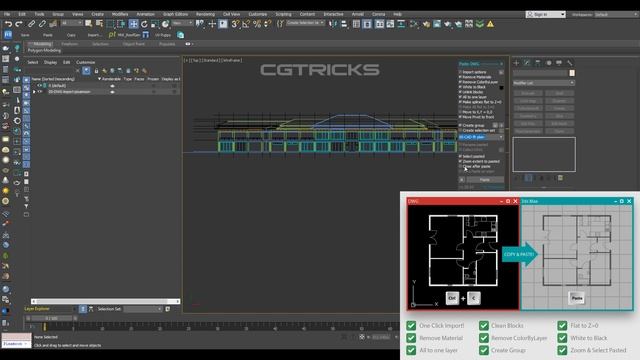Click the Select and Manipulate crosshair icon
The width and height of the screenshot is (640, 360).
click(212, 24)
